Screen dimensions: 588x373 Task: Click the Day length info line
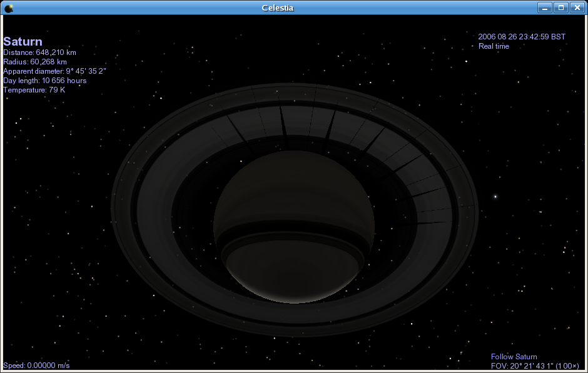point(44,81)
